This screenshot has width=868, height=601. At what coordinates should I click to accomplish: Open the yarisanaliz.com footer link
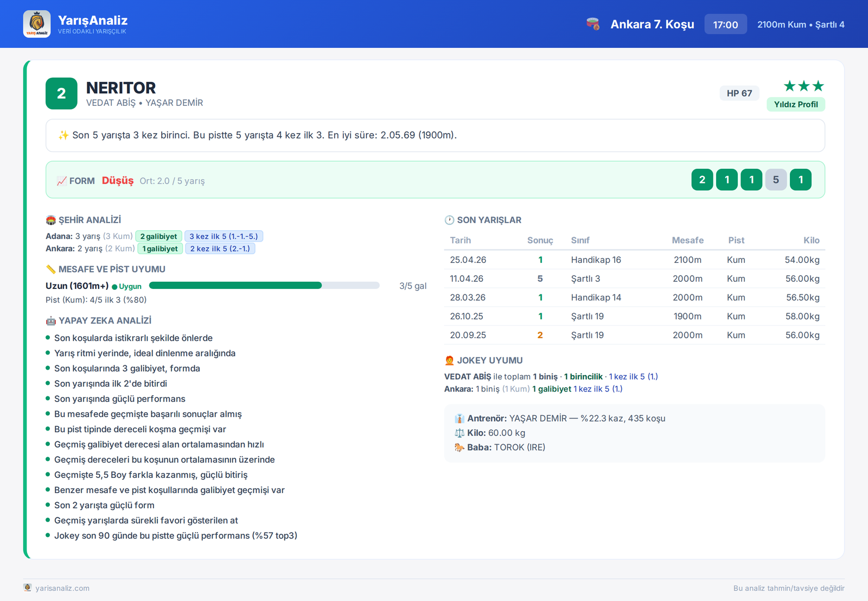[x=62, y=588]
